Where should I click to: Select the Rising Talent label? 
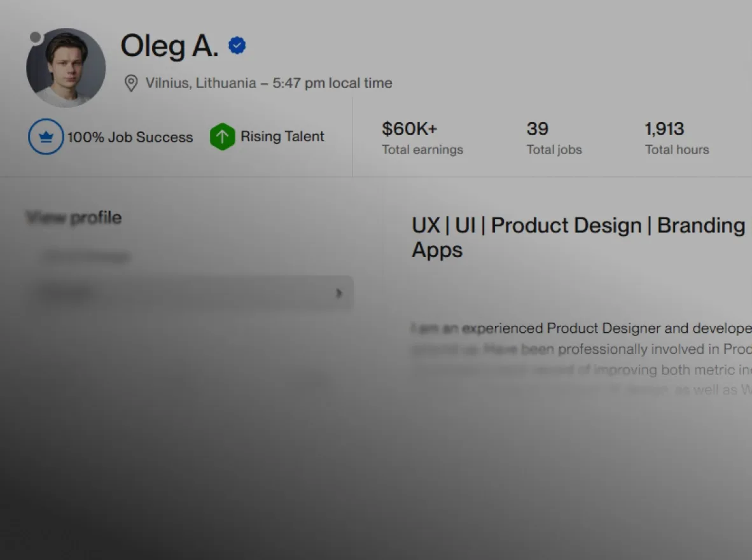(282, 136)
